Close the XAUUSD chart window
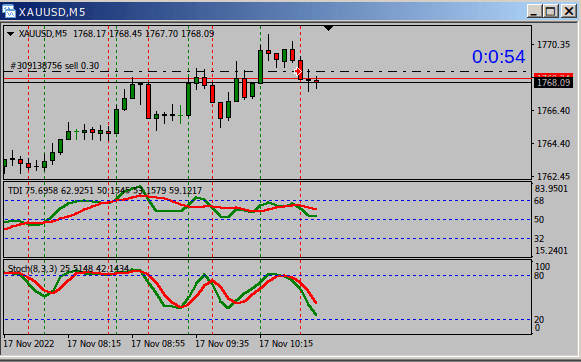 click(x=569, y=11)
